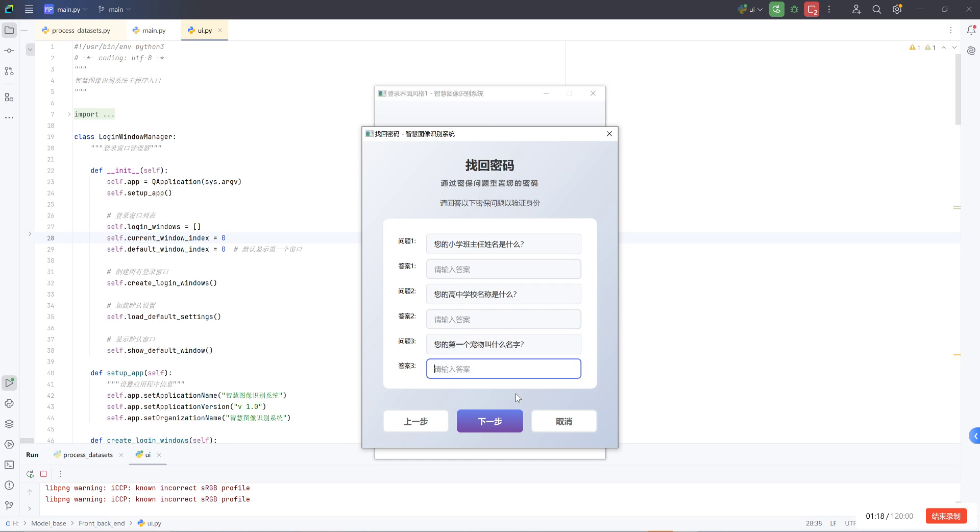980x532 pixels.
Task: Open the Code With Me icon
Action: point(856,9)
